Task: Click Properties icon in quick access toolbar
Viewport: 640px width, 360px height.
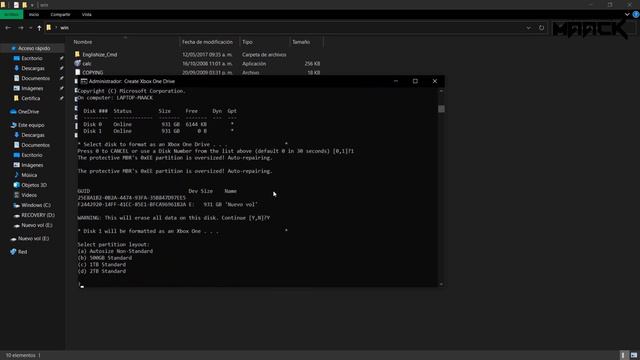Action: coord(16,5)
